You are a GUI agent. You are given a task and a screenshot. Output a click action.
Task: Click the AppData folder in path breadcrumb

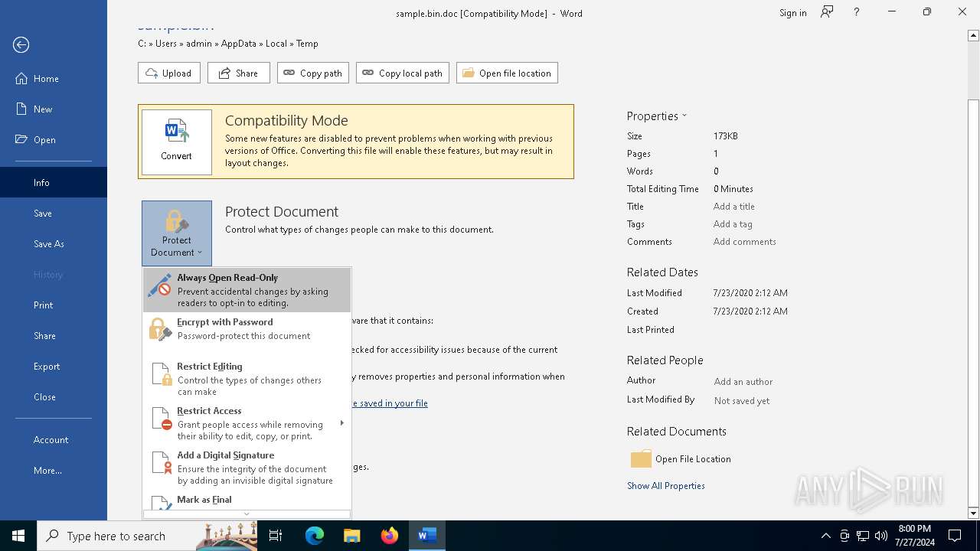(x=239, y=44)
